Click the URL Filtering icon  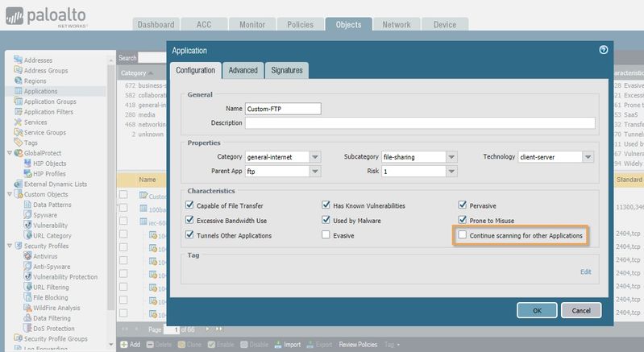pos(27,287)
